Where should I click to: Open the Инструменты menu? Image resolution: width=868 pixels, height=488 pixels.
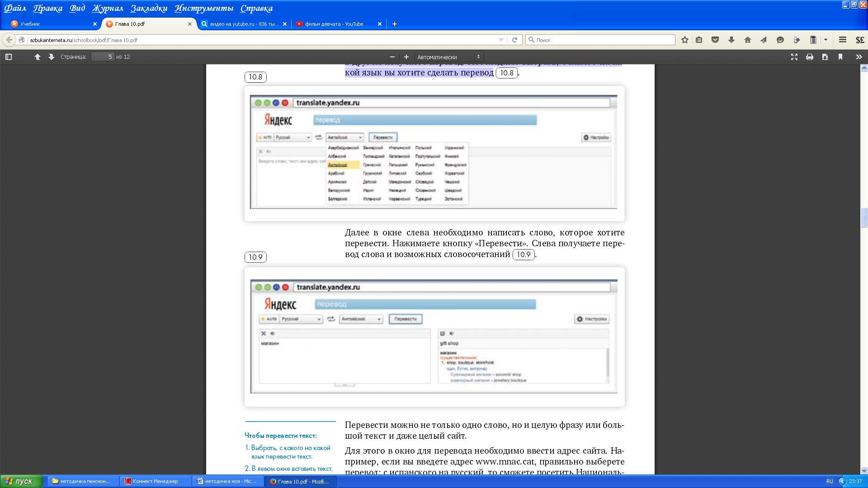(204, 8)
